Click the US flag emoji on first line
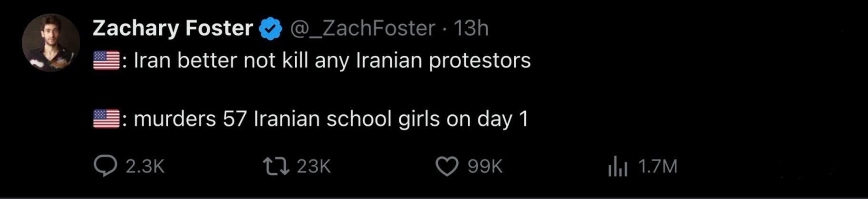Viewport: 868px width, 199px height. point(106,60)
